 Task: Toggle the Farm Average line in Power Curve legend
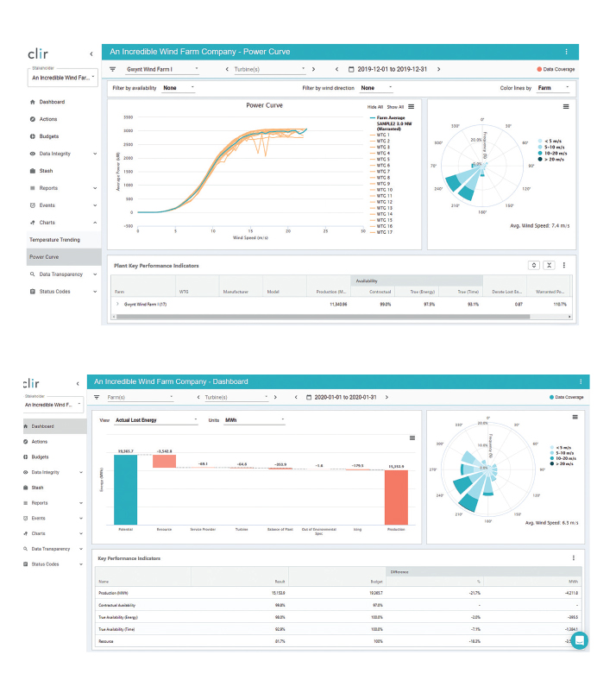click(x=387, y=118)
